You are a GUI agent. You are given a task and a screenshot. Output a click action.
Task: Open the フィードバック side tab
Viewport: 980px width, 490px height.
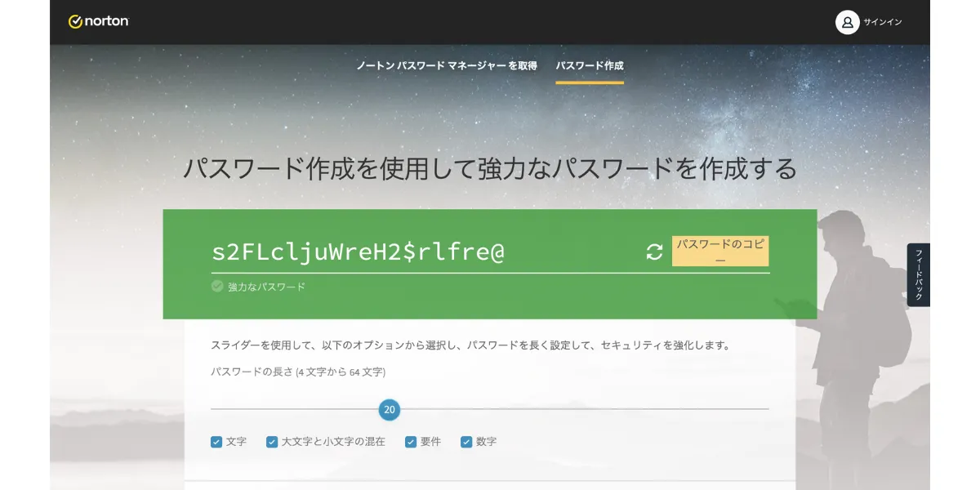click(x=919, y=274)
